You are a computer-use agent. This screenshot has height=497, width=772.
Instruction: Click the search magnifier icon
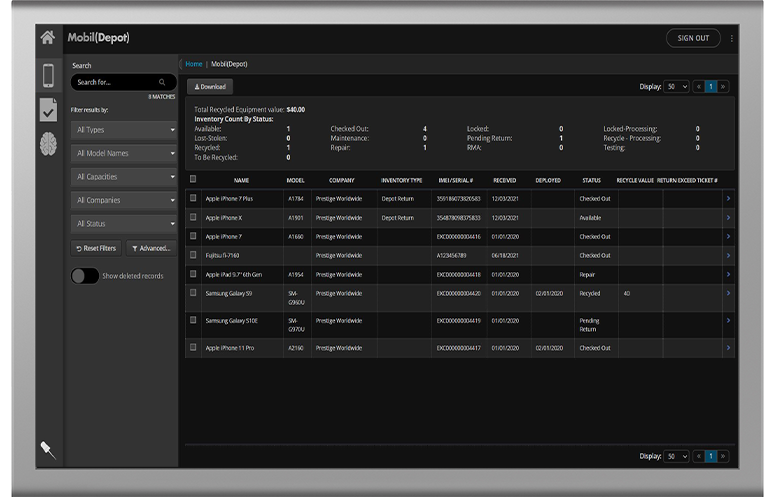click(x=162, y=82)
